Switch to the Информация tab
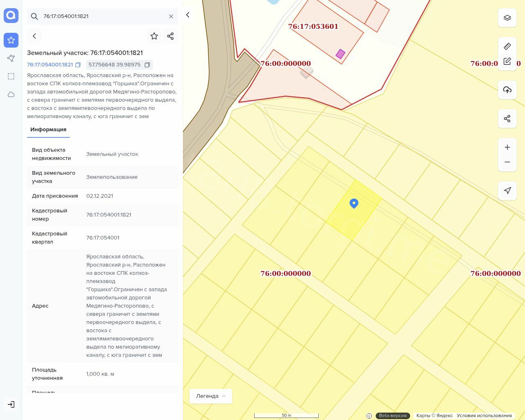This screenshot has height=420, width=525. coord(48,130)
